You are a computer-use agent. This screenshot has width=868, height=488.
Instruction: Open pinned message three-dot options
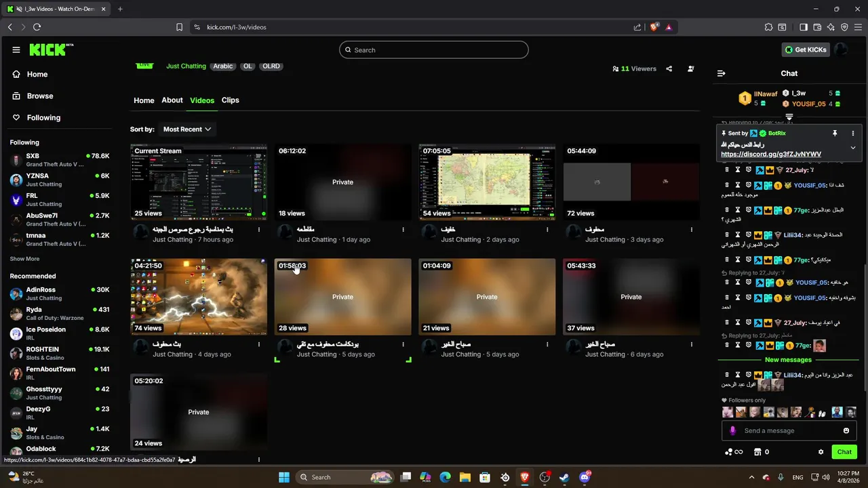[853, 134]
